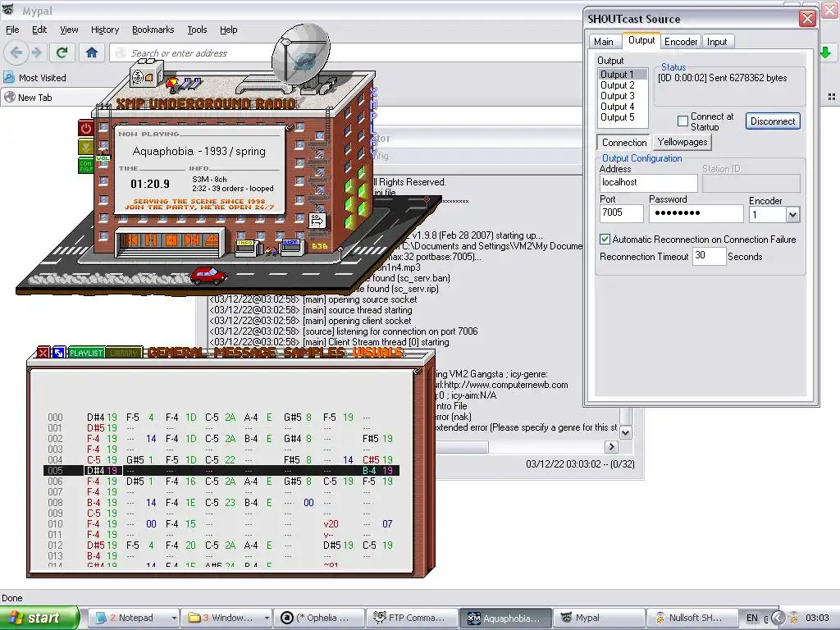The width and height of the screenshot is (840, 630).
Task: Switch to LIBRARY in XMPlay panel
Action: [124, 353]
